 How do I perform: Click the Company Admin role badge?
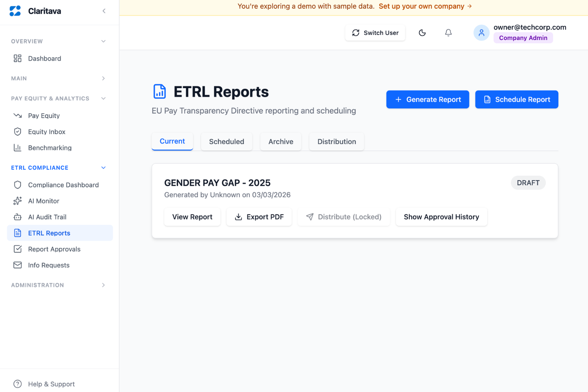(x=523, y=38)
